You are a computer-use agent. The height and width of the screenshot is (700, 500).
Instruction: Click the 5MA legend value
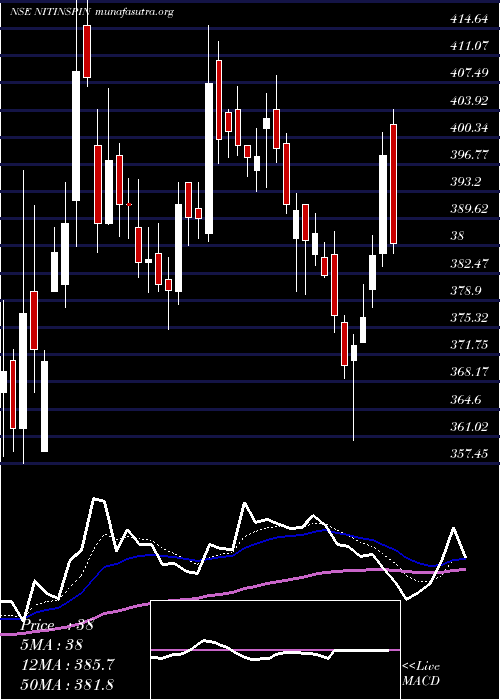(x=52, y=645)
